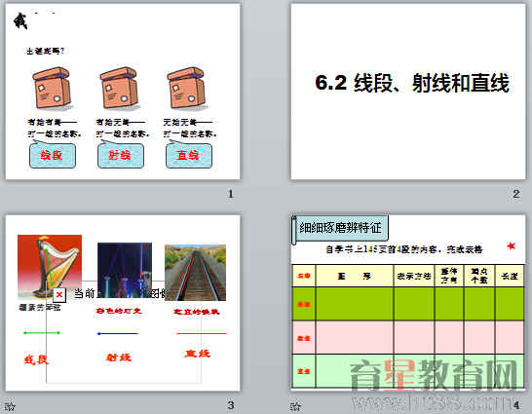Click the green line segment on slide 3
532x414 pixels.
click(42, 333)
